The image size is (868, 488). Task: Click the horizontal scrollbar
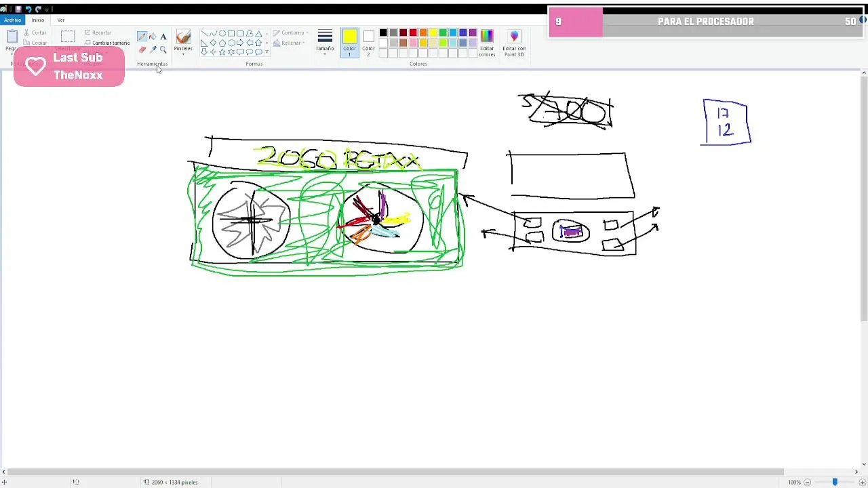(395, 472)
